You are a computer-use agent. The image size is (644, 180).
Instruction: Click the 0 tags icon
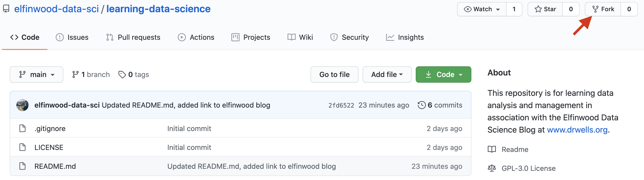pos(122,74)
